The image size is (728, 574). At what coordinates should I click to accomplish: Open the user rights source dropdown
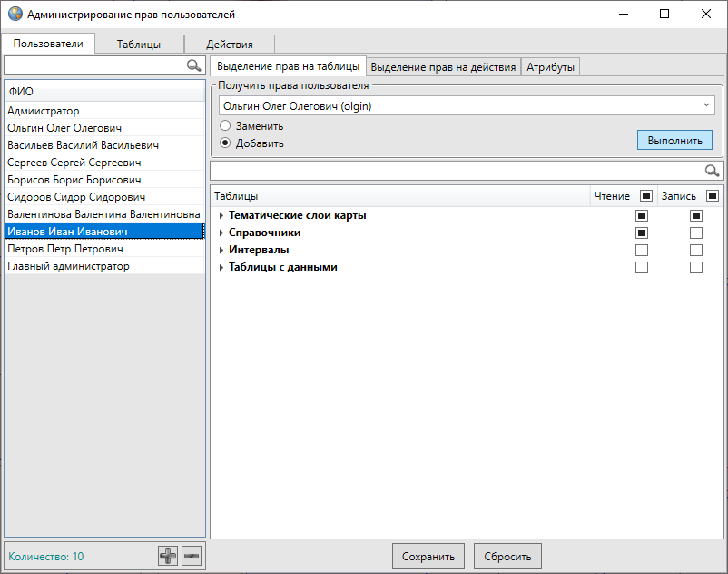(x=707, y=106)
